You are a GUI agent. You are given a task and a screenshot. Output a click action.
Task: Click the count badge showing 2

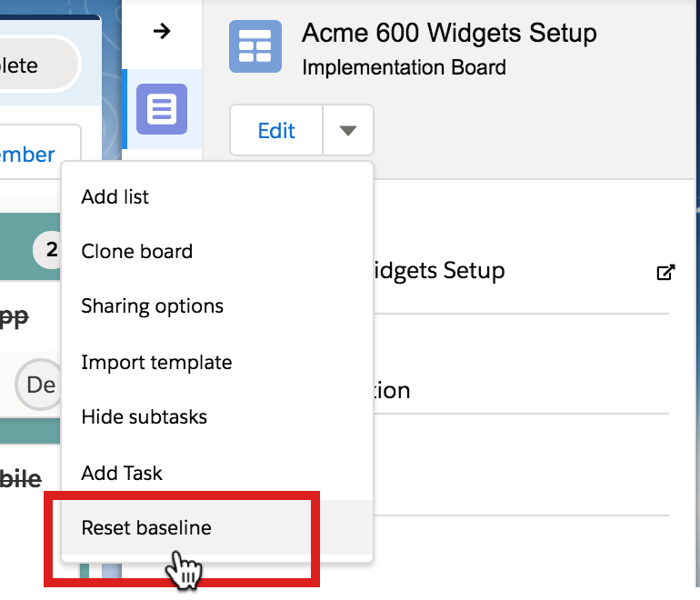[x=48, y=250]
